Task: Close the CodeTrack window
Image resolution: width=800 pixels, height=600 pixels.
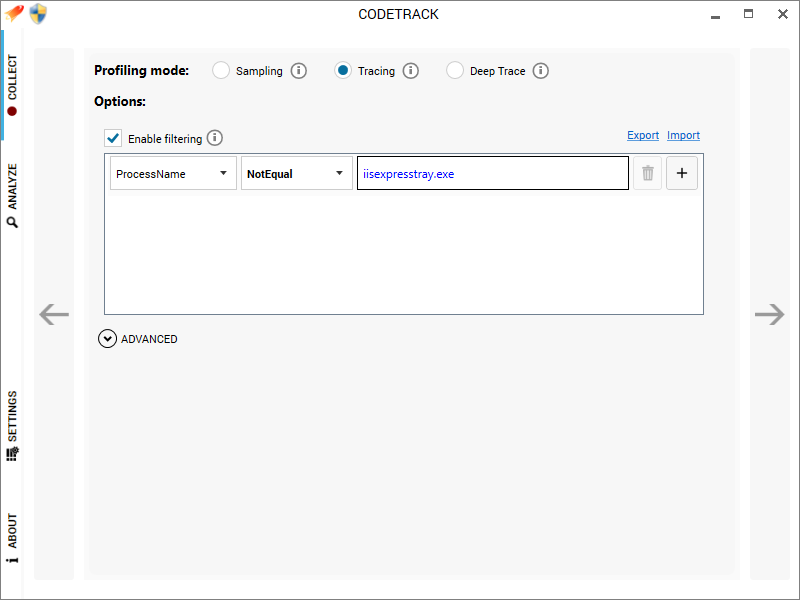Action: pyautogui.click(x=783, y=14)
